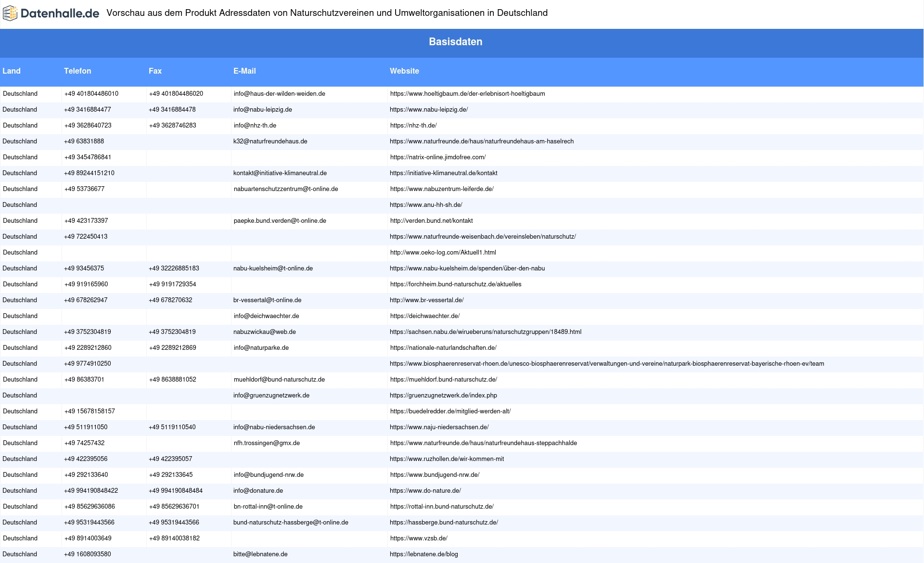Screen dimensions: 924x563
Task: Click the oeko-log.com Aktuell1.html URL
Action: (x=443, y=253)
